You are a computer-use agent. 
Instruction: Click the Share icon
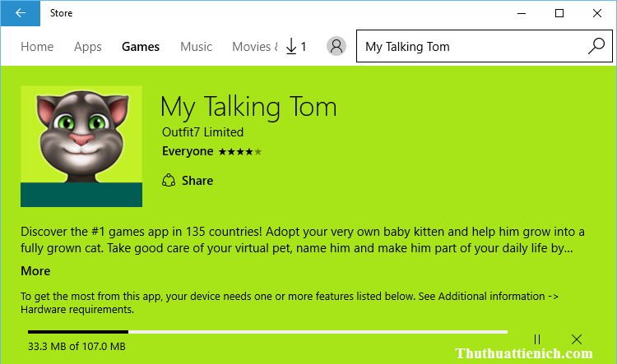pyautogui.click(x=169, y=181)
